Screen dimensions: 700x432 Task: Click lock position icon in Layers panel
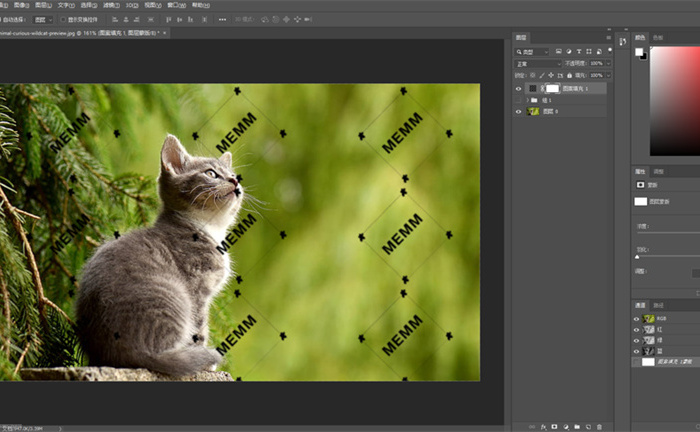click(551, 75)
